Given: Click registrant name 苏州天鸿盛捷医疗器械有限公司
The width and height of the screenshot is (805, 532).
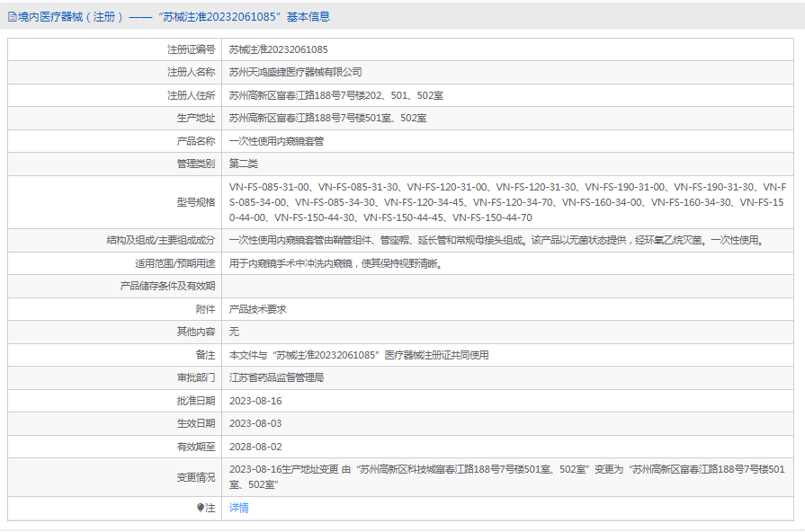Looking at the screenshot, I should (x=295, y=72).
